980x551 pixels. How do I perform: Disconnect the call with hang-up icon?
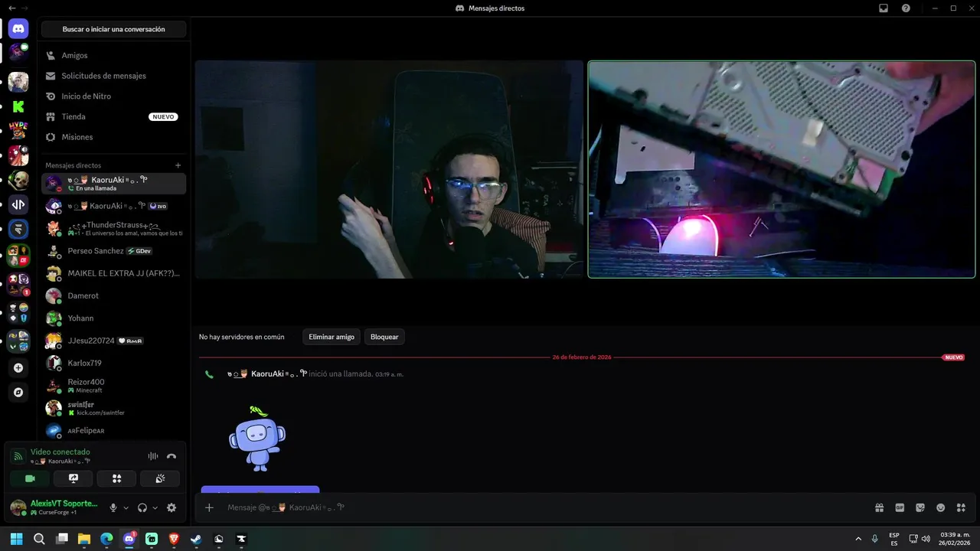point(171,456)
